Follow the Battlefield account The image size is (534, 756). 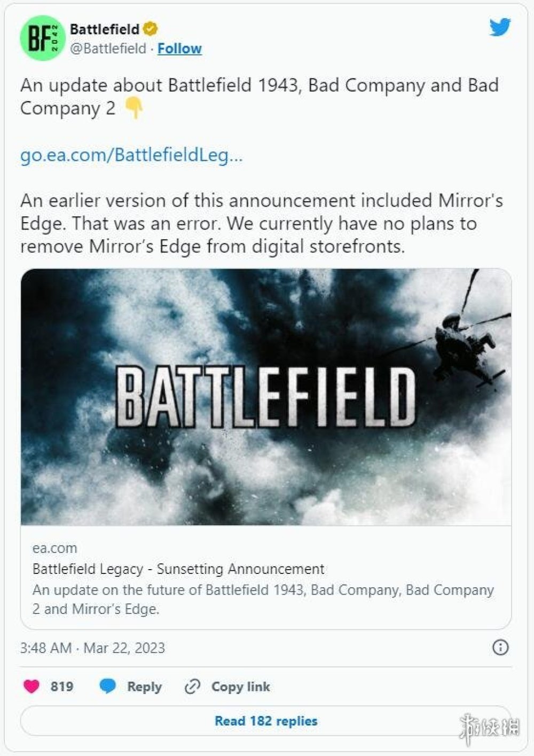click(x=179, y=49)
